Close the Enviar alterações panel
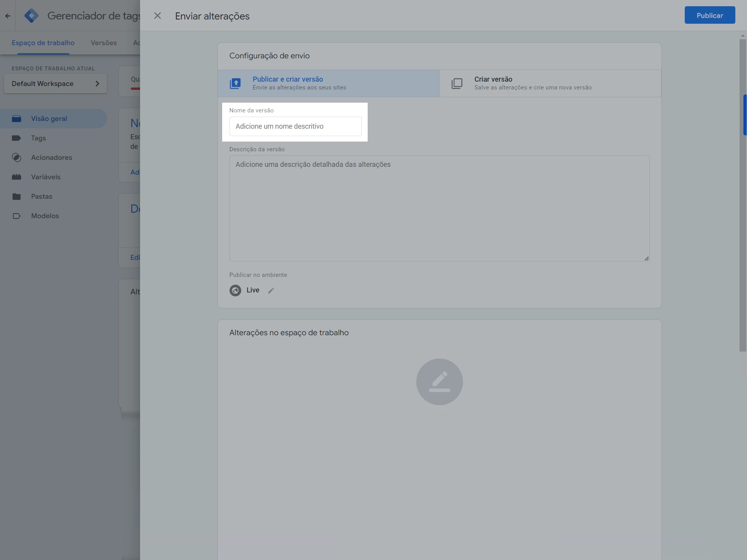The image size is (747, 560). point(158,16)
